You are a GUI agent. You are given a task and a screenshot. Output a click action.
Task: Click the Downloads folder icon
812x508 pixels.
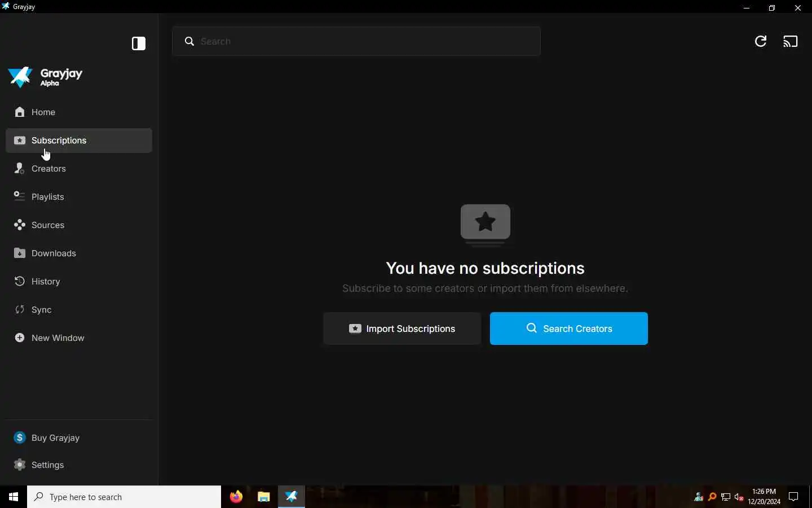point(20,253)
